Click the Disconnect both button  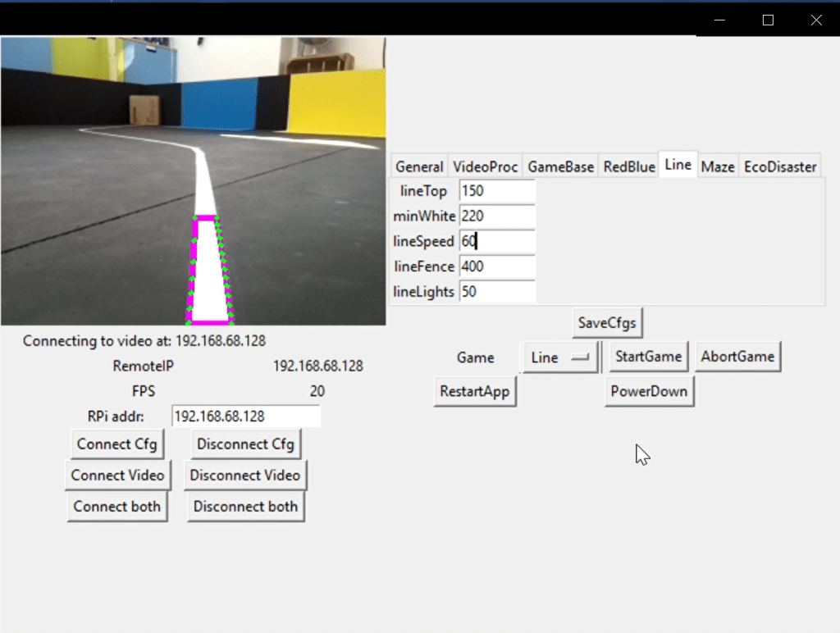[245, 506]
